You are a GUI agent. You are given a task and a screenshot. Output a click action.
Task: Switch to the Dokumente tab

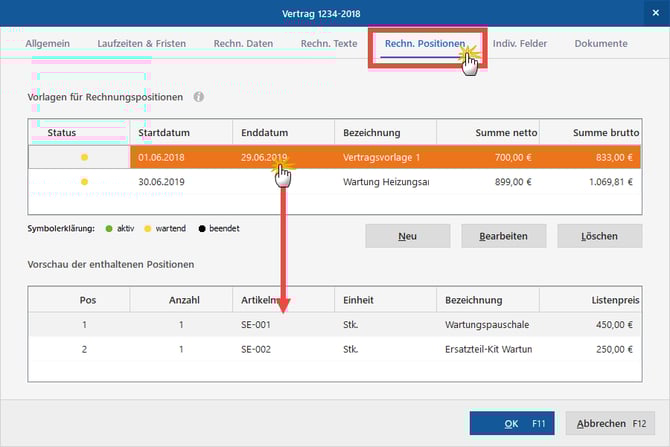pos(601,44)
